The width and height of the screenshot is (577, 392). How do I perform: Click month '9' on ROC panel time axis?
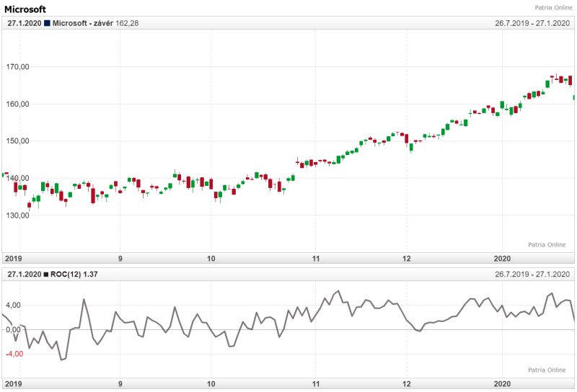(120, 383)
